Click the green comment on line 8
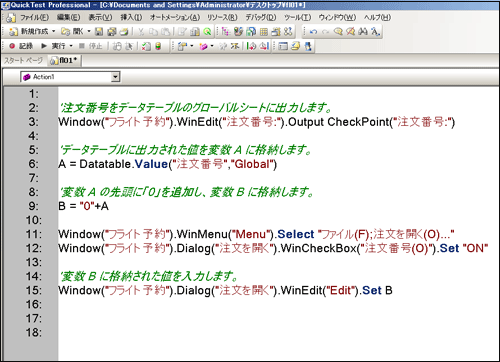500x362 pixels. [x=186, y=192]
